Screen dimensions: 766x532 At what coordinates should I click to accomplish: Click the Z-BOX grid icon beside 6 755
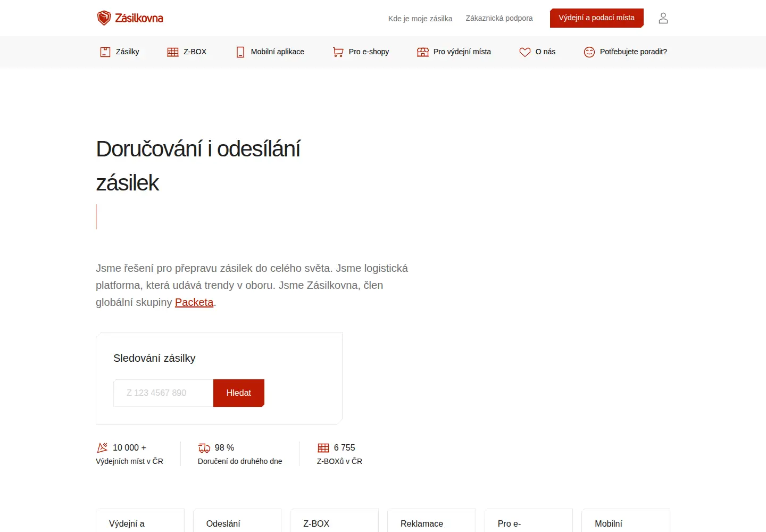pyautogui.click(x=323, y=448)
